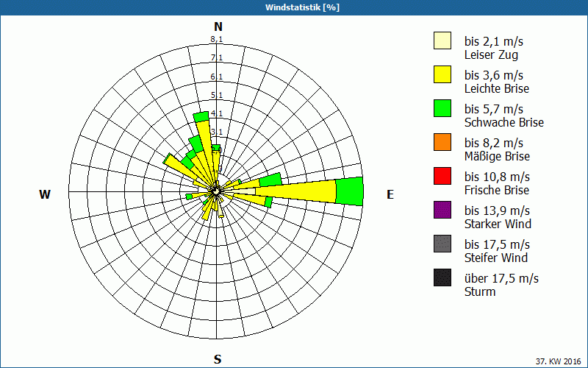Click the pale yellow 2,1 m/s legend swatch
588x368 pixels.
click(442, 40)
